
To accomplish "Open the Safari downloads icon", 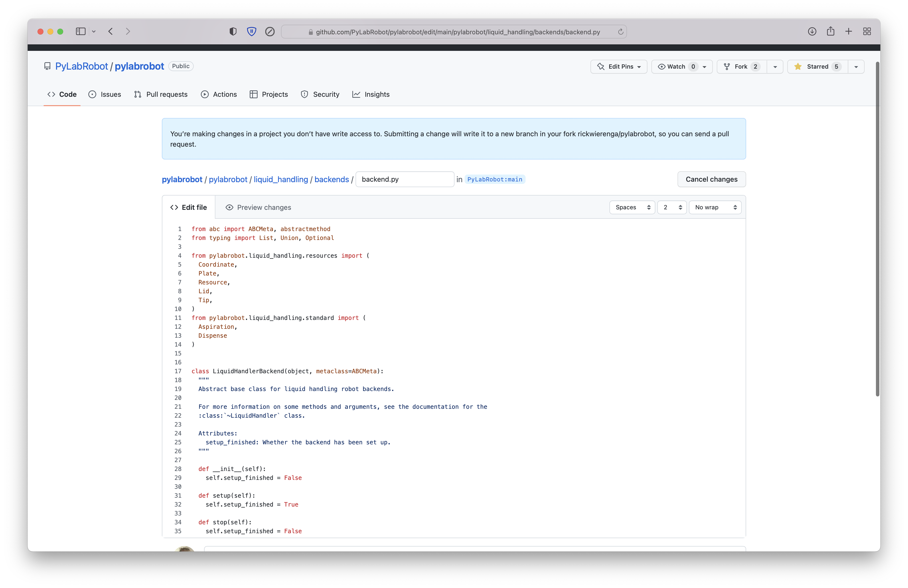I will pos(812,31).
